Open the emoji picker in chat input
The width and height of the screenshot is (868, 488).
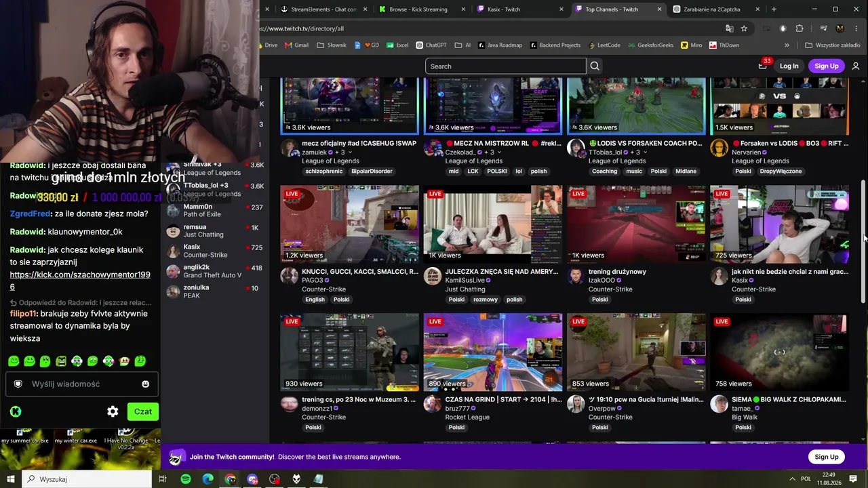click(145, 384)
